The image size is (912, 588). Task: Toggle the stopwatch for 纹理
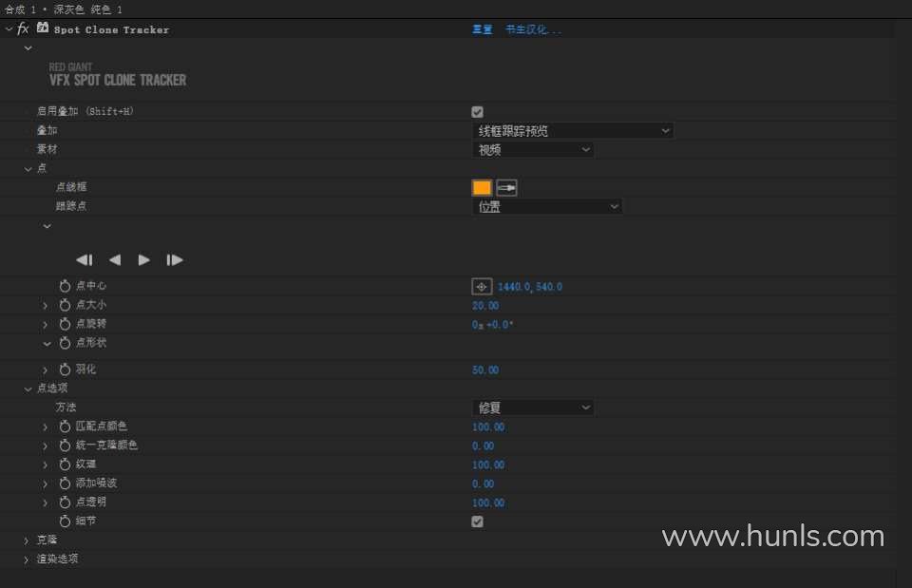[65, 465]
